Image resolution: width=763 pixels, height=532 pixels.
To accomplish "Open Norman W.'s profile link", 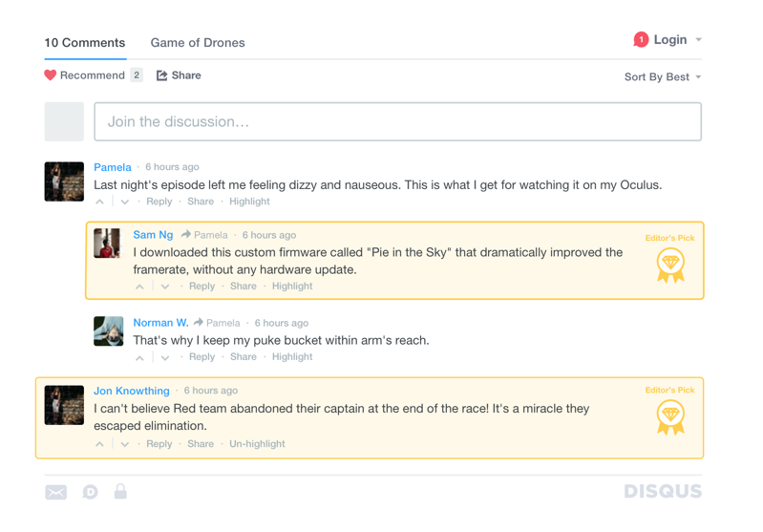I will (x=161, y=323).
